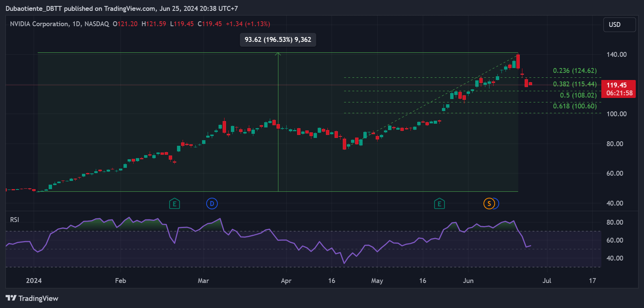Screen dimensions: 644x308
Task: Click the tall red candle at the 140 peak
Action: coord(518,61)
